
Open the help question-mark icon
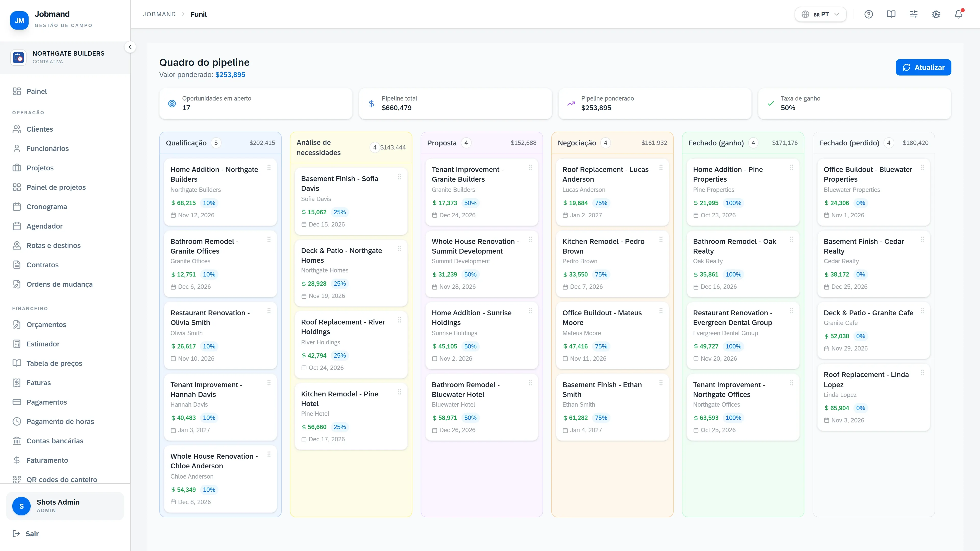868,15
